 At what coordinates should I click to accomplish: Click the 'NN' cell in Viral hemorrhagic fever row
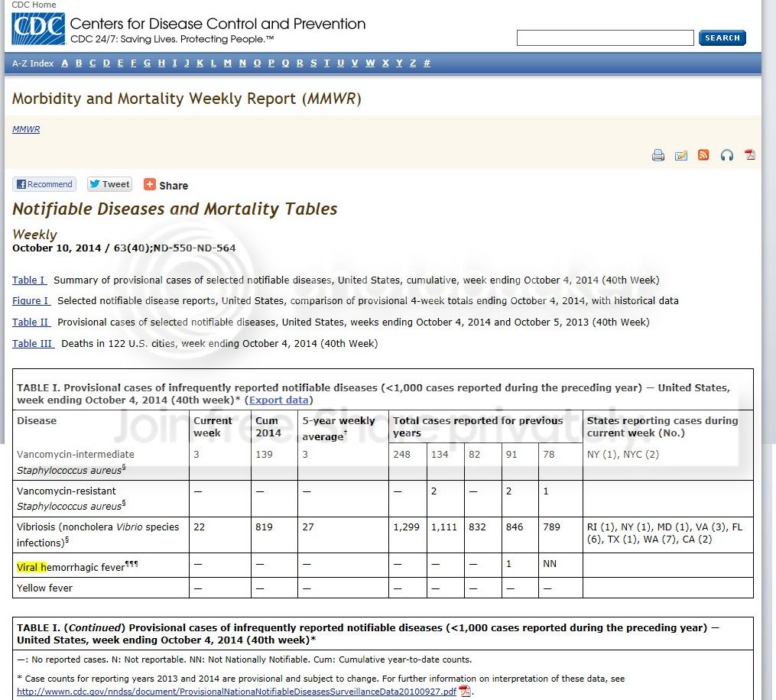pyautogui.click(x=550, y=563)
